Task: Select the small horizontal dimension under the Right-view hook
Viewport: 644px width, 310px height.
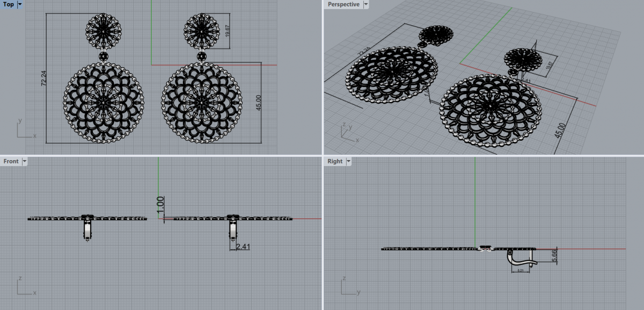Action: pyautogui.click(x=520, y=271)
